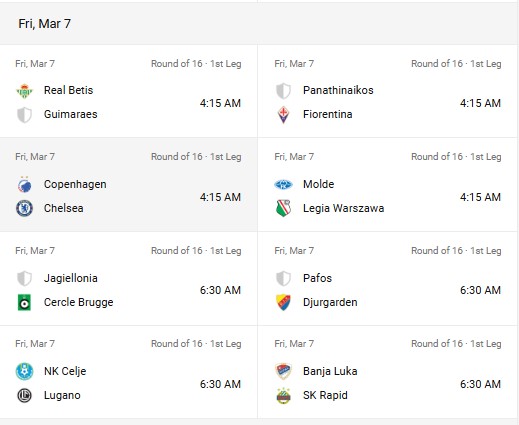Click the Fri, Mar 7 date header
Viewport: 519px width, 425px height.
[x=44, y=24]
